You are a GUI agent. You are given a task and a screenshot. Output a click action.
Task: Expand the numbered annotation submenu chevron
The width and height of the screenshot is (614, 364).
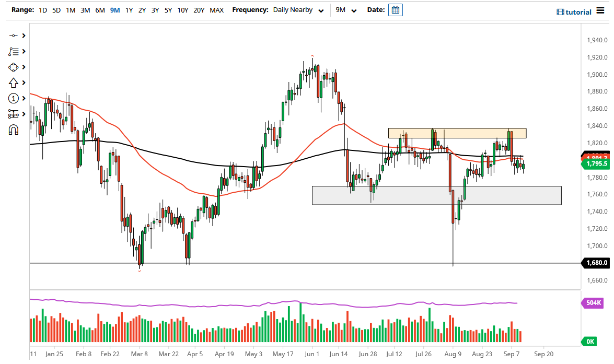click(24, 98)
